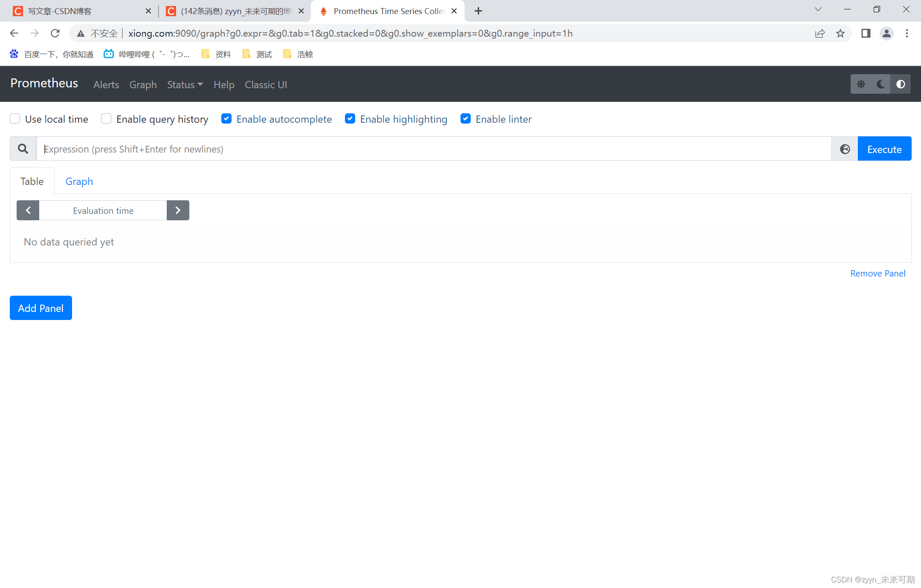Open browser side panel

(x=866, y=33)
